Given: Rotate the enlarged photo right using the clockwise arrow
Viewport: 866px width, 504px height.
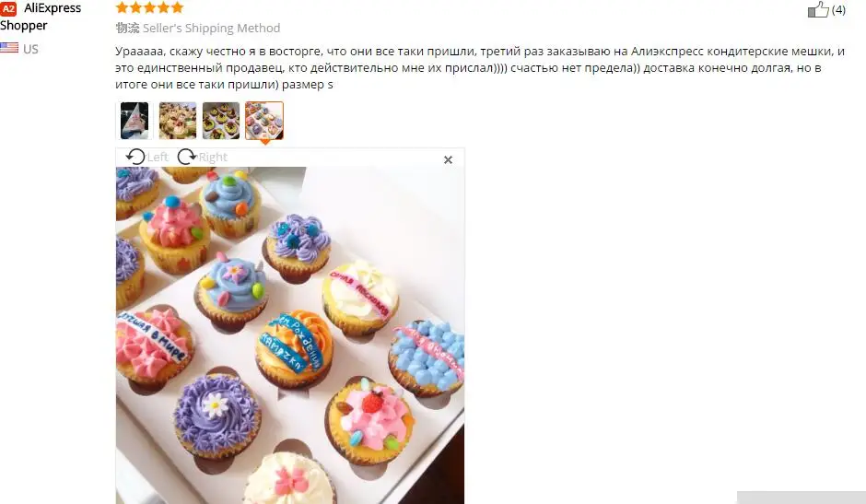Looking at the screenshot, I should click(187, 157).
